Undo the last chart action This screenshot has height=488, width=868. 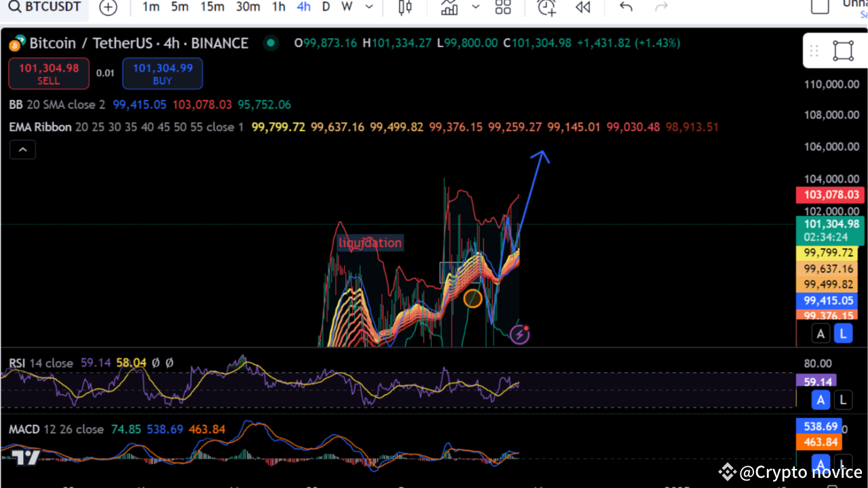coord(625,7)
